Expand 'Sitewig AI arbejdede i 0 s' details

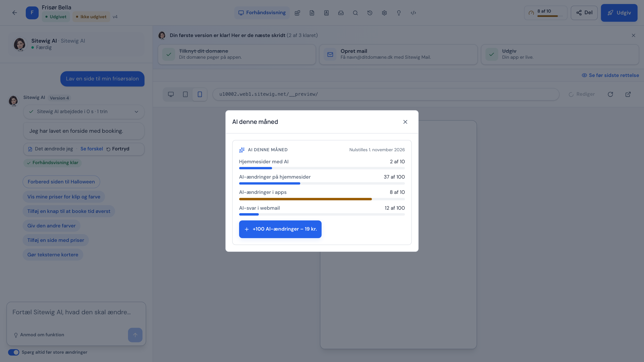(x=84, y=112)
